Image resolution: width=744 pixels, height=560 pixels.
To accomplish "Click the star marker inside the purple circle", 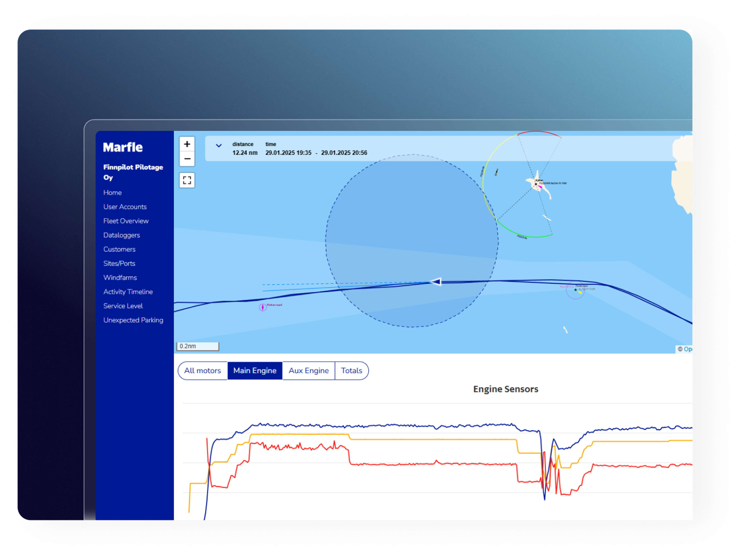I will [575, 290].
